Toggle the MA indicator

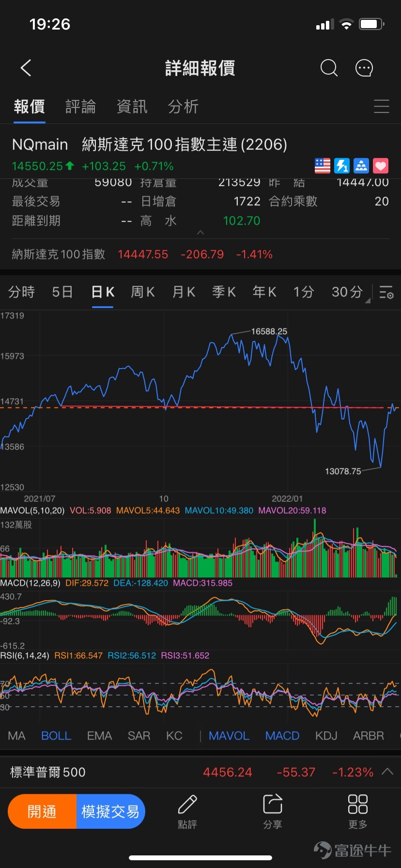(16, 736)
